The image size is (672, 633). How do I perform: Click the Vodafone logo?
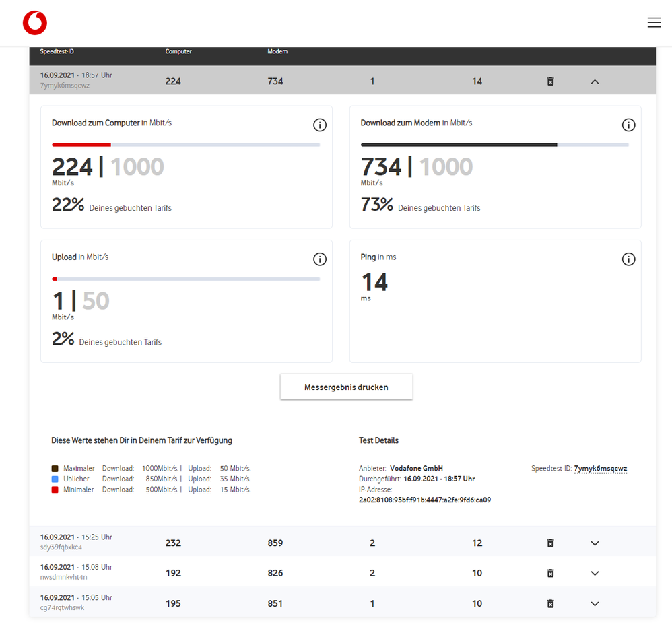[35, 23]
